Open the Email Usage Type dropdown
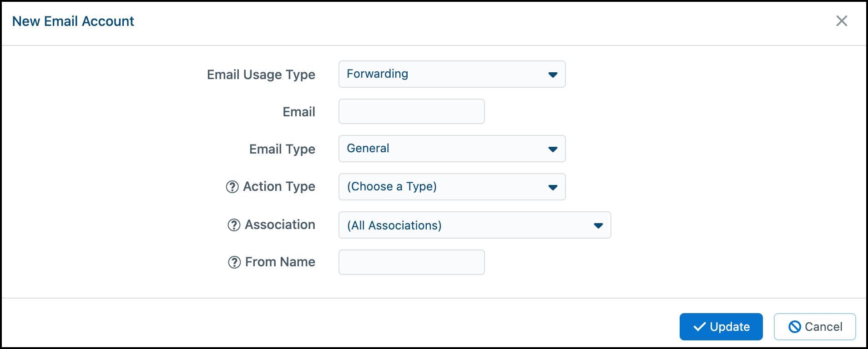Screen dimensions: 868x349 (x=451, y=74)
